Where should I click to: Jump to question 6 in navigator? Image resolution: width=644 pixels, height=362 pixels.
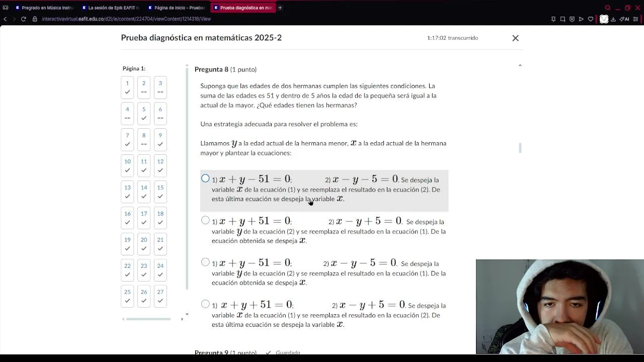(160, 114)
